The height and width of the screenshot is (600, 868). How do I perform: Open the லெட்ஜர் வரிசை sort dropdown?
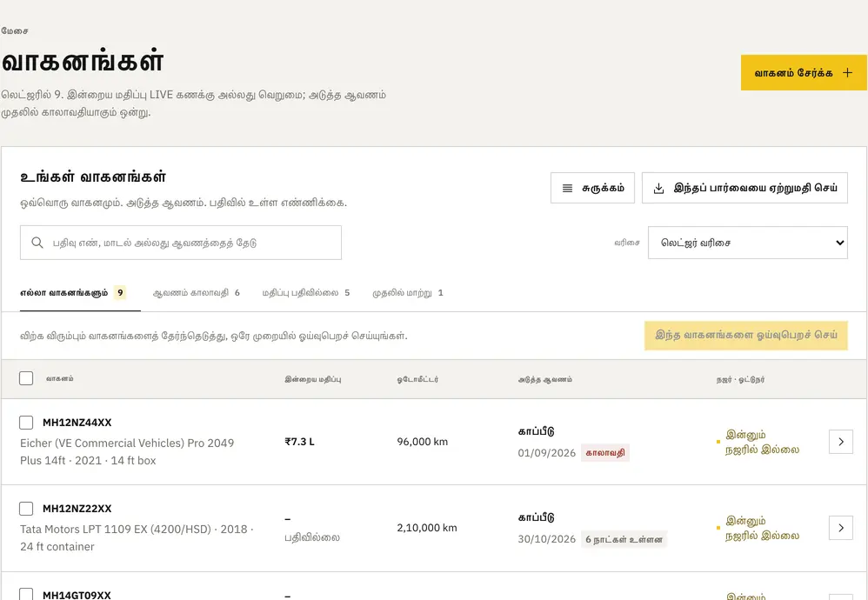click(x=748, y=243)
